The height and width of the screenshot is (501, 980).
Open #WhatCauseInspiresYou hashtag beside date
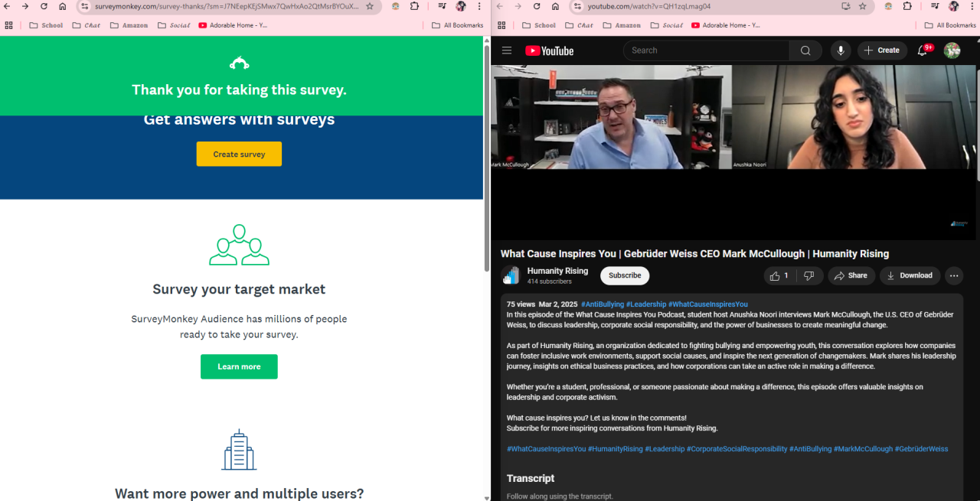(x=707, y=304)
